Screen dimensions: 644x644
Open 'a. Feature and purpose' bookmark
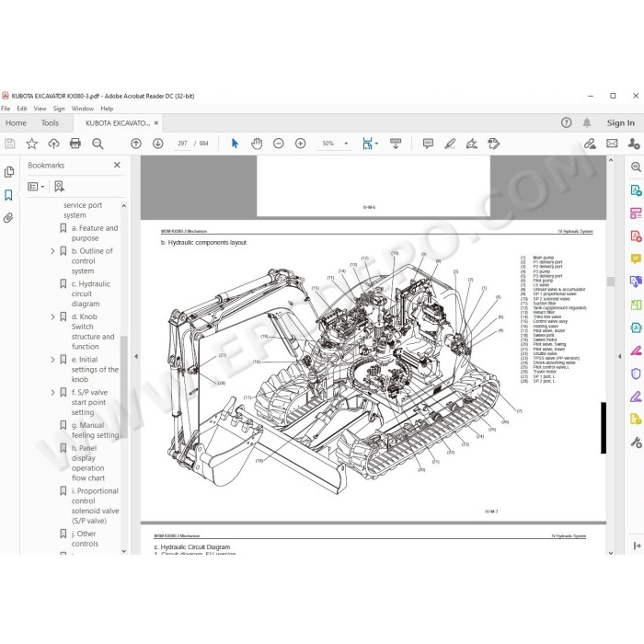coord(95,233)
